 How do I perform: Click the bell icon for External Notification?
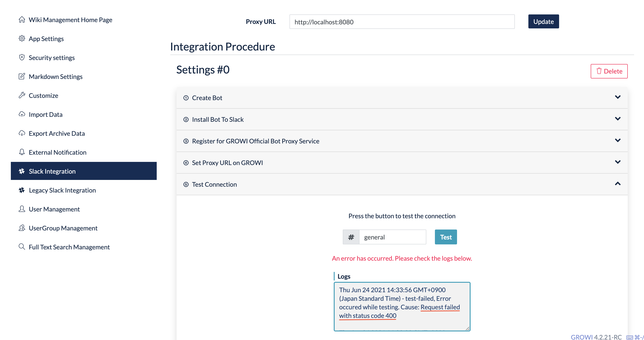point(22,152)
